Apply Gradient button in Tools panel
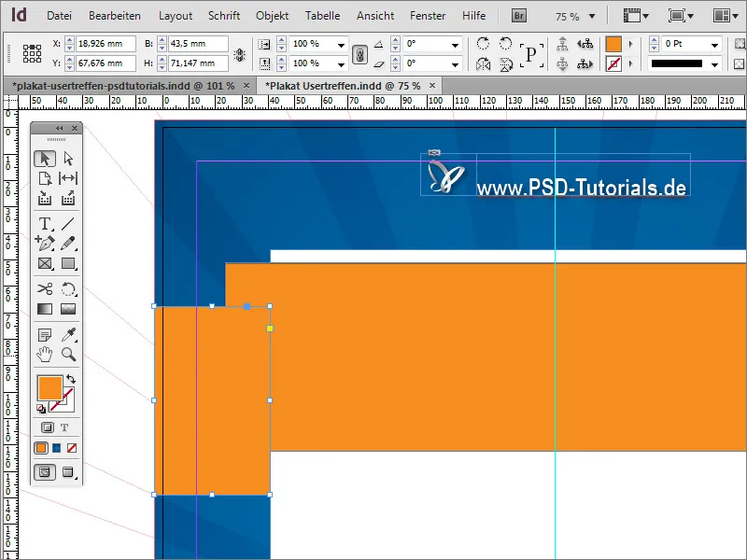The width and height of the screenshot is (747, 560). tap(57, 448)
